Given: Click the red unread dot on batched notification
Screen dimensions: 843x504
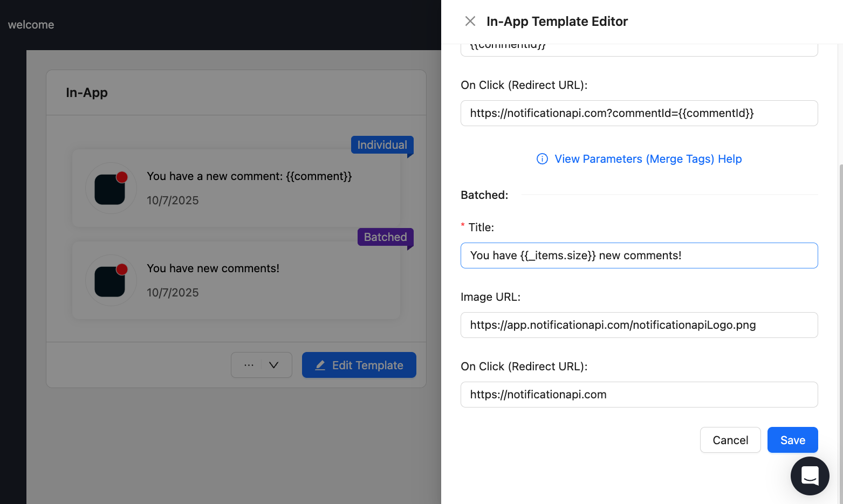Looking at the screenshot, I should [122, 269].
